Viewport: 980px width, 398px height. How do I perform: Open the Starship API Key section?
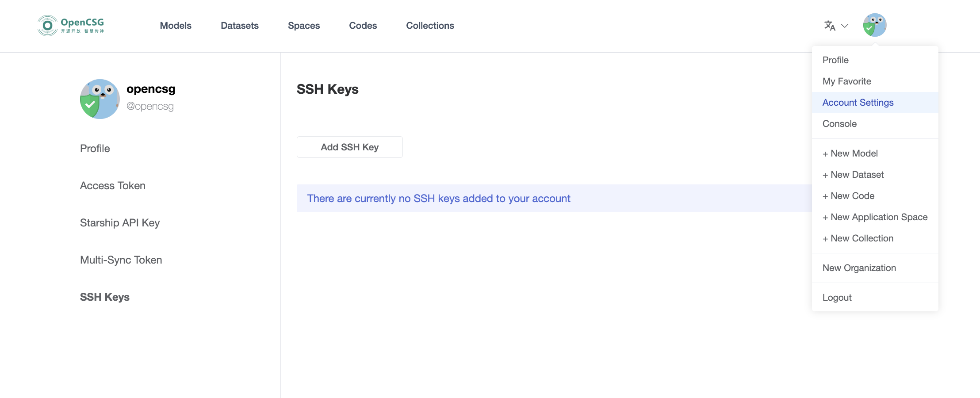tap(120, 222)
